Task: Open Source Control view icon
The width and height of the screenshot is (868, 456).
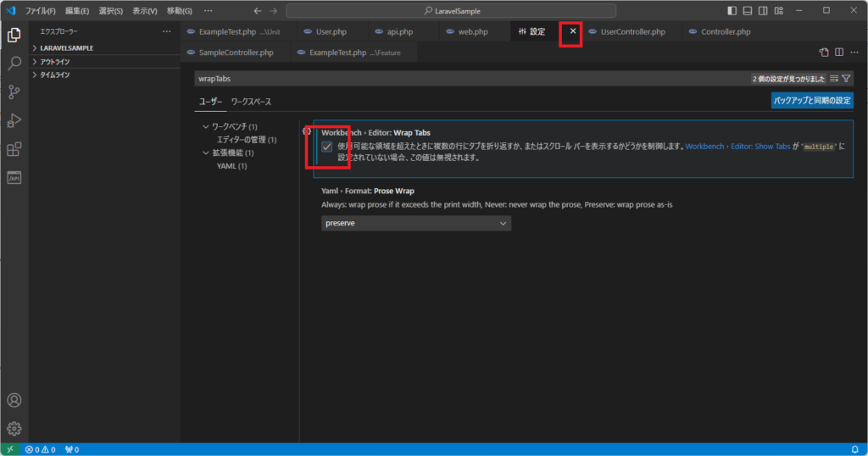Action: click(14, 92)
